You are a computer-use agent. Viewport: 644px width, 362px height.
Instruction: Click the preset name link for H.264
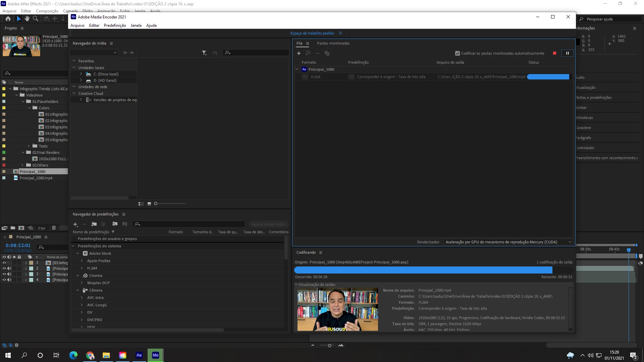(391, 77)
